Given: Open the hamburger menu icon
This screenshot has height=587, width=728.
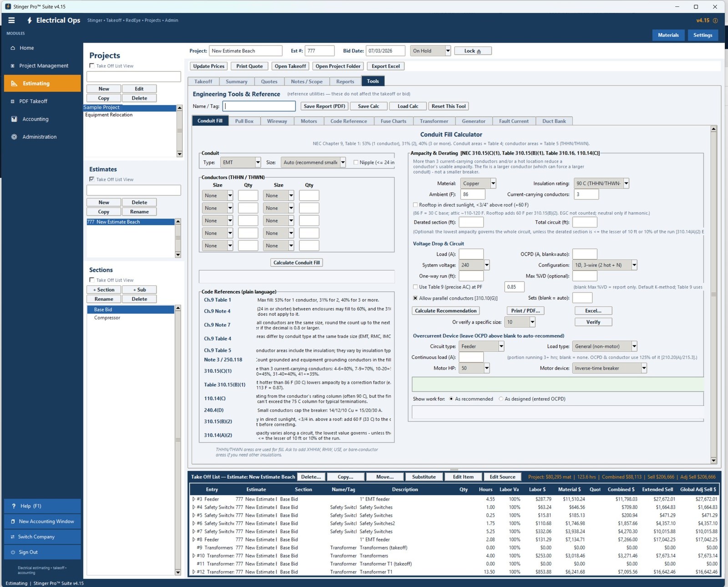Looking at the screenshot, I should (x=11, y=20).
